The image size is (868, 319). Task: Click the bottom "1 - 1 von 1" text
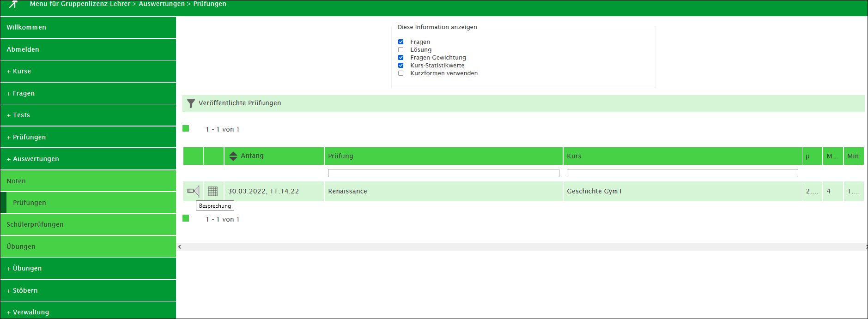pos(223,219)
